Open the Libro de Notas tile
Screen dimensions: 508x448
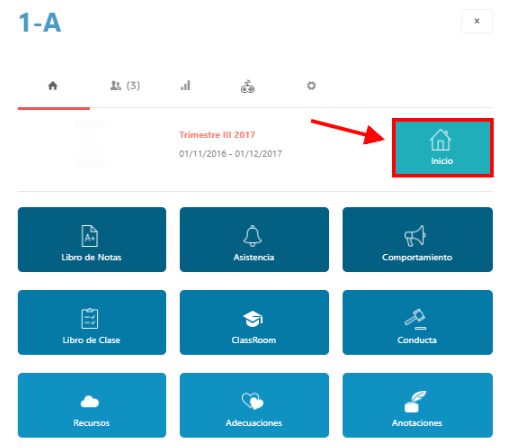coord(92,239)
